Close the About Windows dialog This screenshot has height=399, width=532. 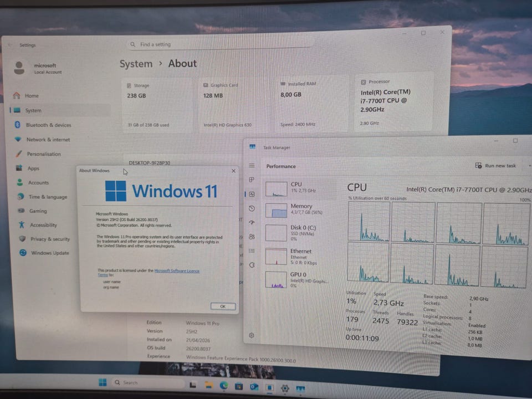(x=233, y=171)
